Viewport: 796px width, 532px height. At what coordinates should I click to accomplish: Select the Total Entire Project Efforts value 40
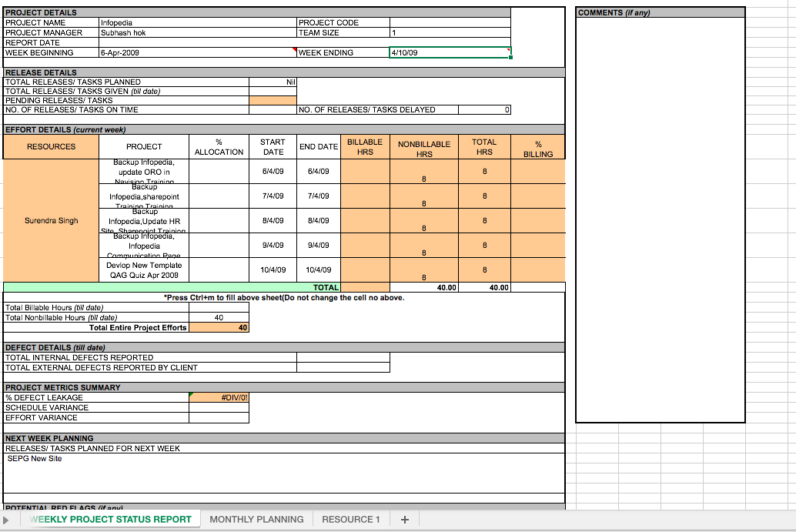tap(219, 328)
